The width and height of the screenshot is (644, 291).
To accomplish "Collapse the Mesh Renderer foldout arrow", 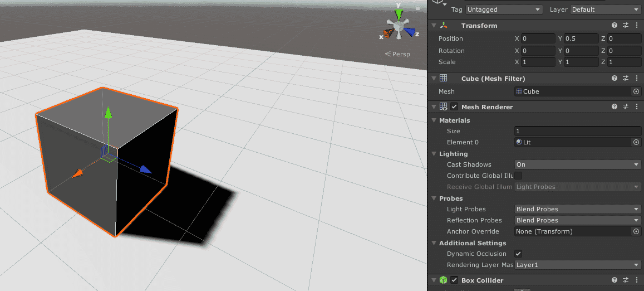I will [x=434, y=107].
